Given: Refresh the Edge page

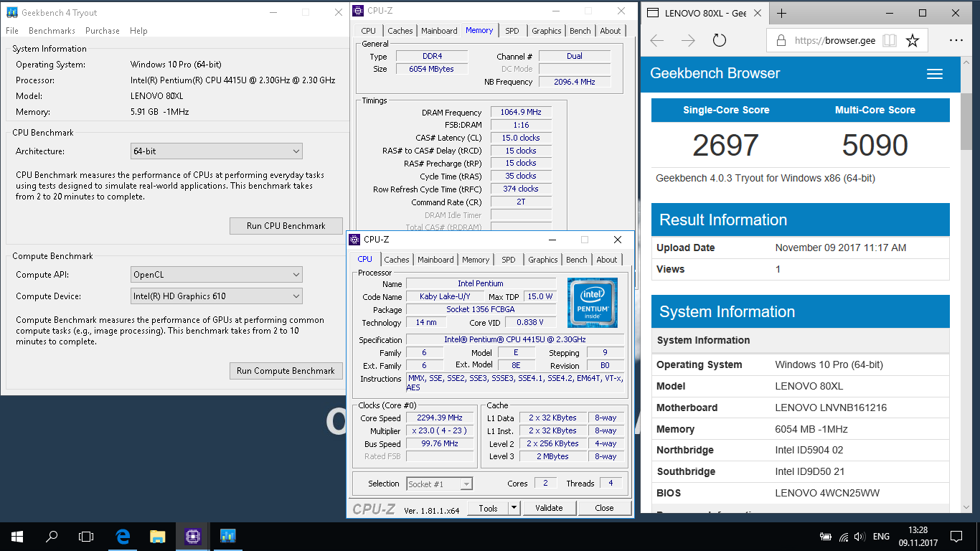Looking at the screenshot, I should point(720,41).
